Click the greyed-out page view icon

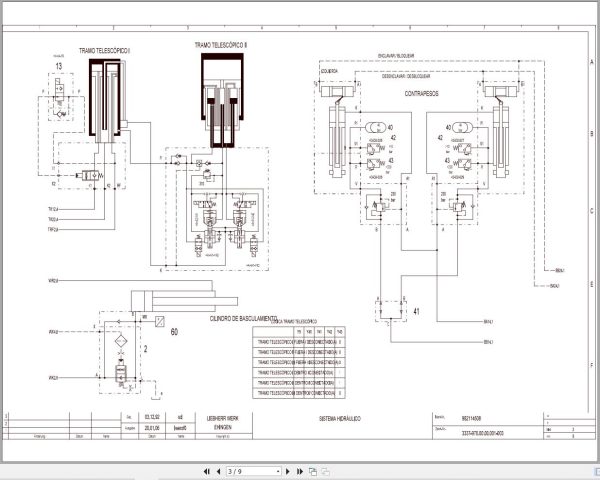click(325, 472)
